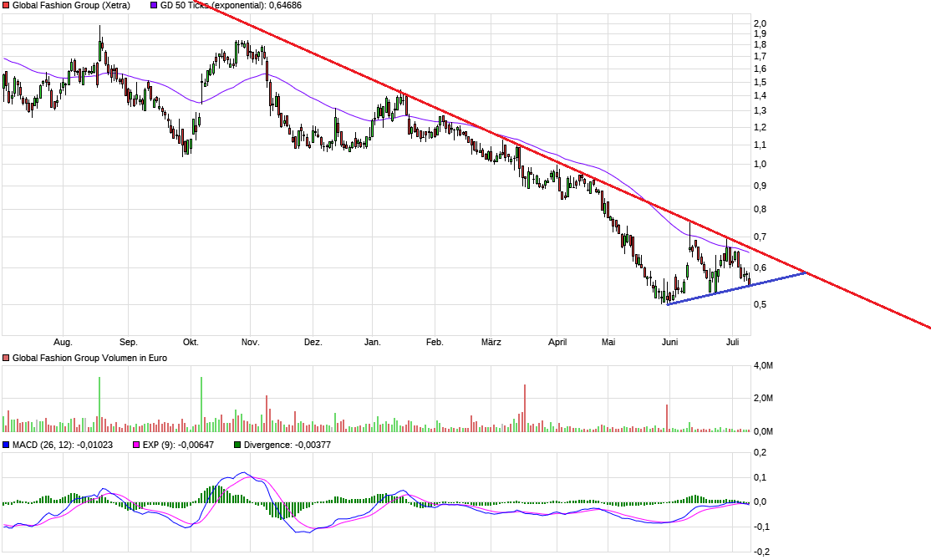Click the green Divergence legend swatch
This screenshot has height=560, width=931.
click(237, 445)
